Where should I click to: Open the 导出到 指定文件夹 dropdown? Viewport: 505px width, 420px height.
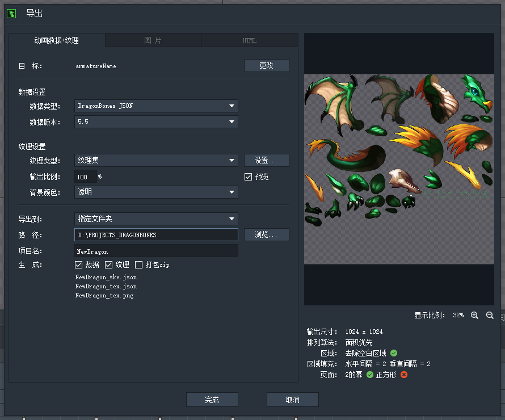(156, 219)
